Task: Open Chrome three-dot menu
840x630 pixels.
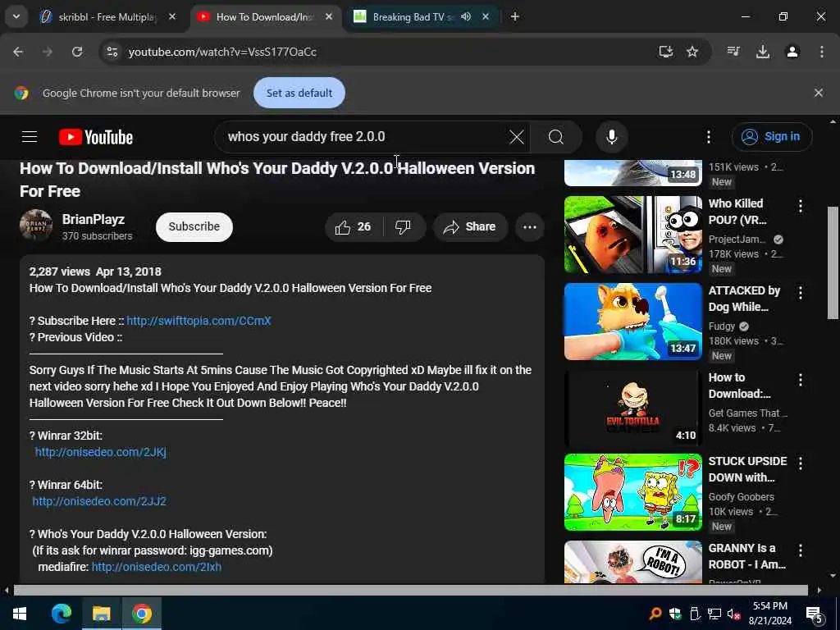Action: pyautogui.click(x=822, y=52)
